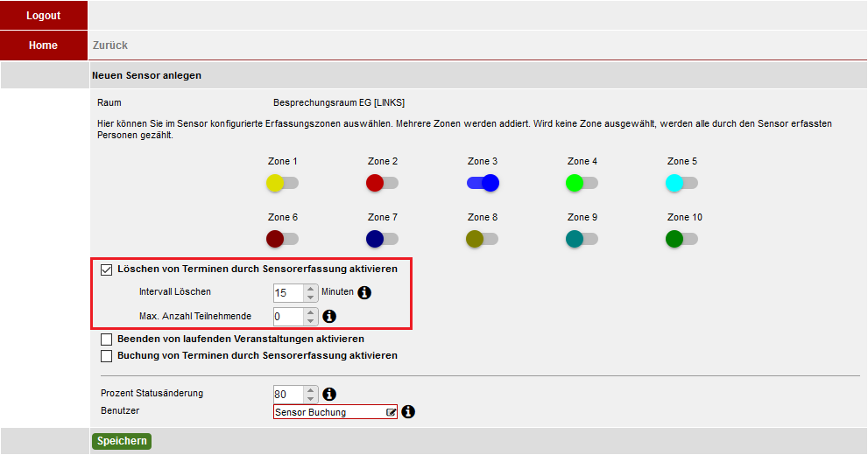Increase Prozent Statusänderung value
868x455 pixels.
coord(311,390)
